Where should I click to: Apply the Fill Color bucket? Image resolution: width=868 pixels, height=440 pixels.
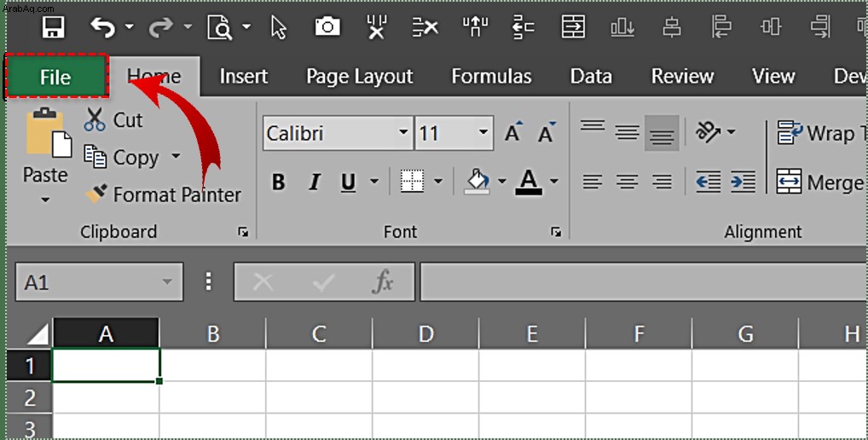coord(477,182)
